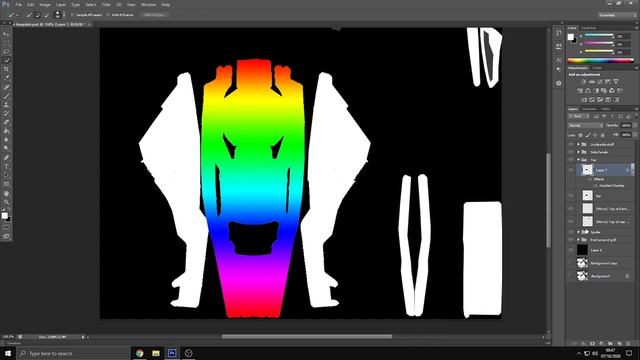Choose Subtract from Selection mode in options bar

pyautogui.click(x=47, y=15)
